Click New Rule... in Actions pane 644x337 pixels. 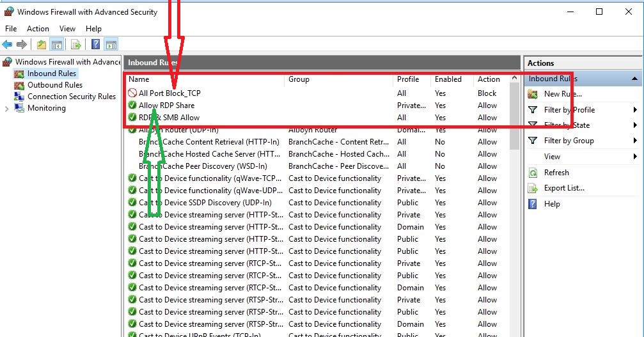point(563,94)
